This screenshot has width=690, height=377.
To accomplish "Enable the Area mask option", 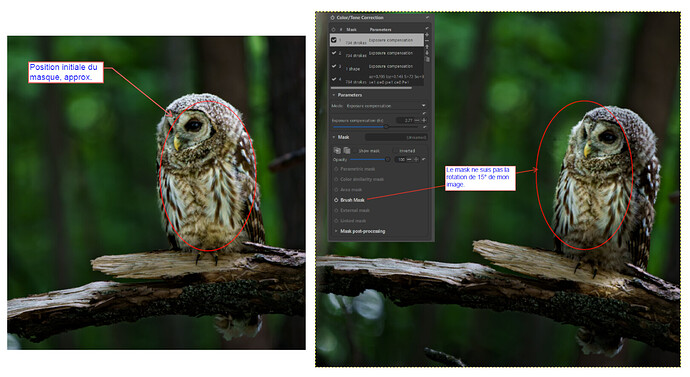I will [x=336, y=190].
